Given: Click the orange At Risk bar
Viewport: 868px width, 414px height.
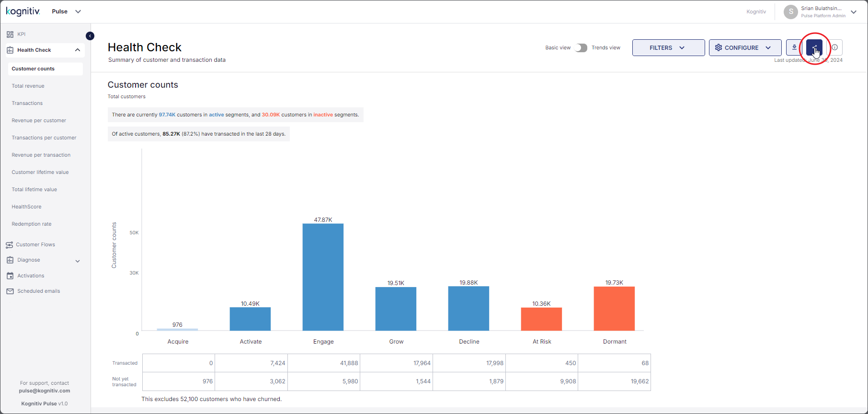Looking at the screenshot, I should 541,319.
